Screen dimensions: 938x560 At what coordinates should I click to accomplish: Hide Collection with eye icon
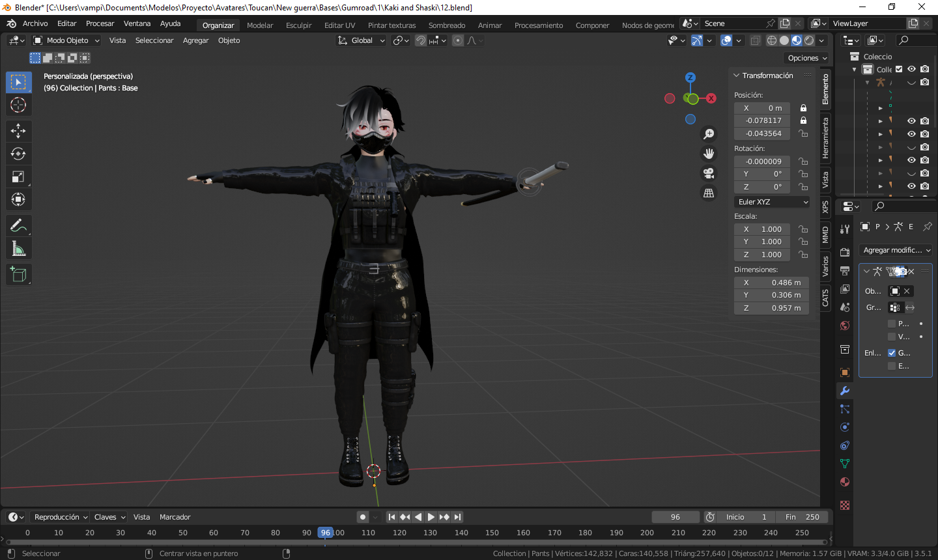[911, 69]
